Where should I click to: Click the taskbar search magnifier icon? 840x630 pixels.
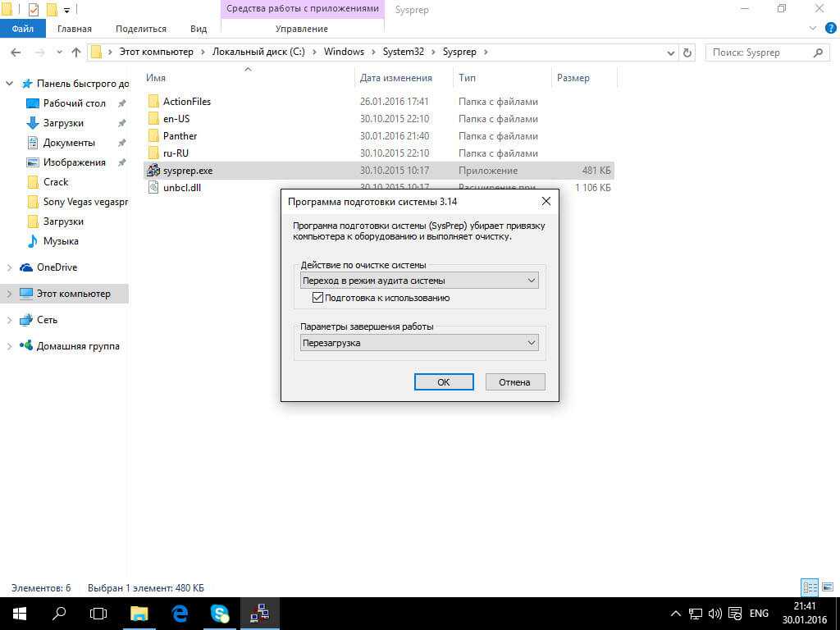point(59,613)
